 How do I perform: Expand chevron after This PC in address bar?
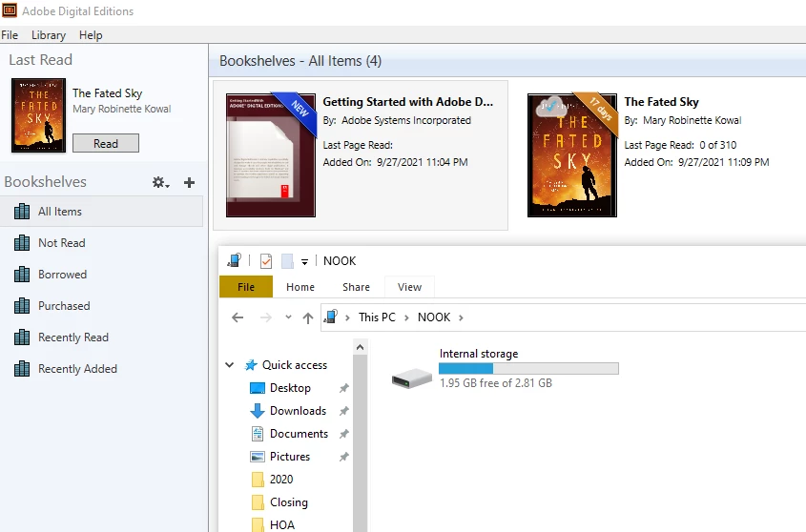[406, 317]
